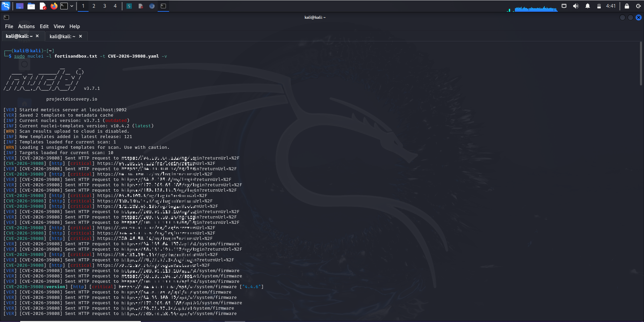This screenshot has height=322, width=644.
Task: Close the first kali@kali terminal tab
Action: 37,36
